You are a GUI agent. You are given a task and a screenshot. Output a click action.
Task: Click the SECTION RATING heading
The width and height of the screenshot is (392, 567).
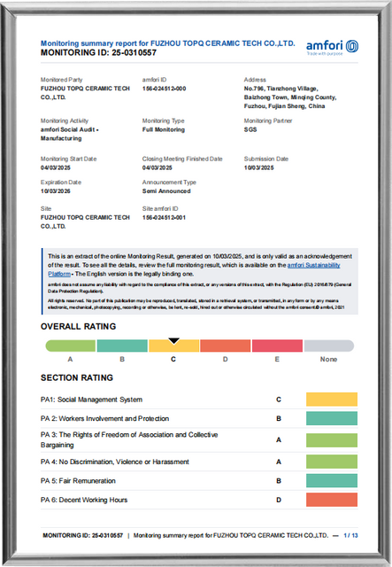77,378
